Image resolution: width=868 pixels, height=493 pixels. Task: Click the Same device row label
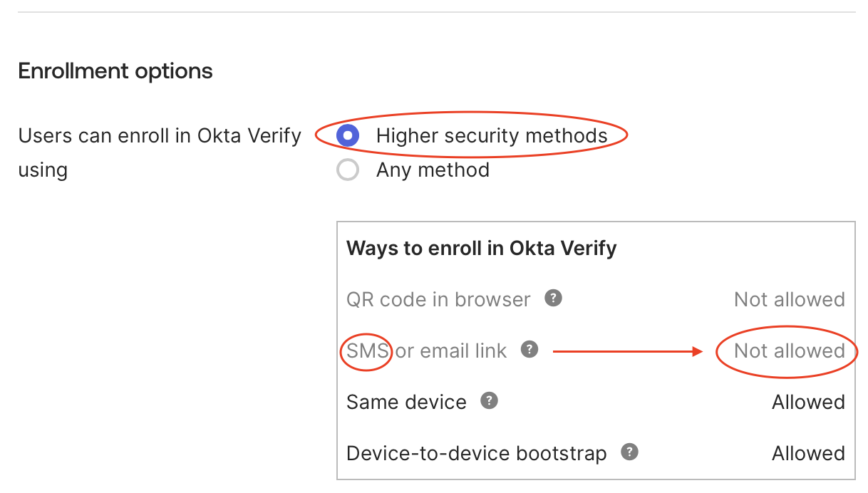tap(406, 403)
